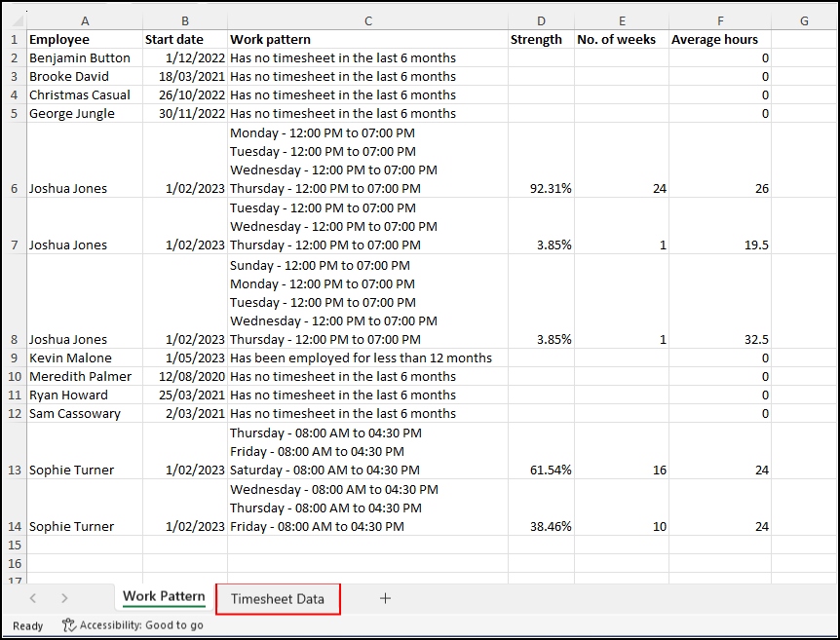Click the previous sheet navigation arrow
Screen dimensions: 840x640
[x=33, y=598]
